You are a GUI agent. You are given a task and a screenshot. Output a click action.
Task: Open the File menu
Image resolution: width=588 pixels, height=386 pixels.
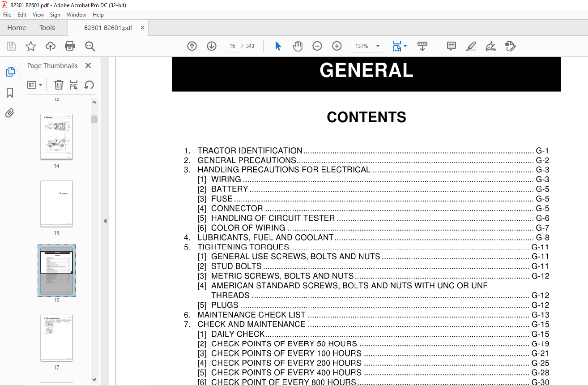tap(7, 15)
